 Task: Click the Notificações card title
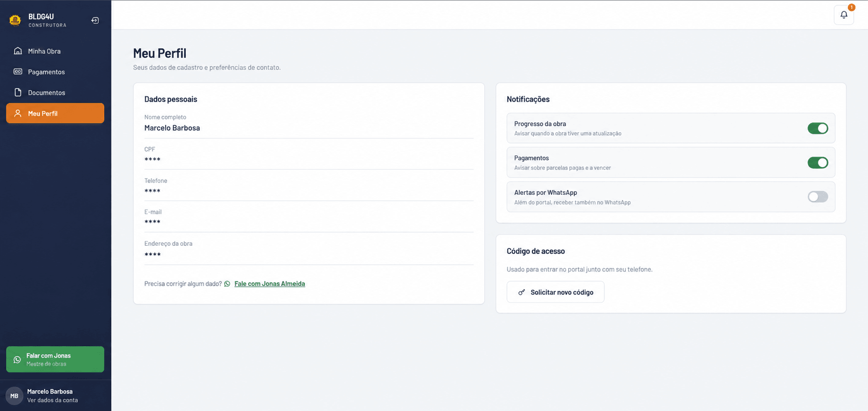[x=528, y=99]
